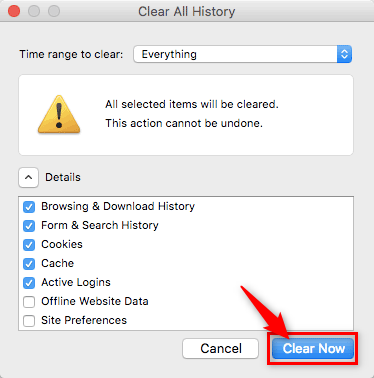The image size is (374, 378).
Task: Check the Site Preferences box
Action: pos(29,321)
